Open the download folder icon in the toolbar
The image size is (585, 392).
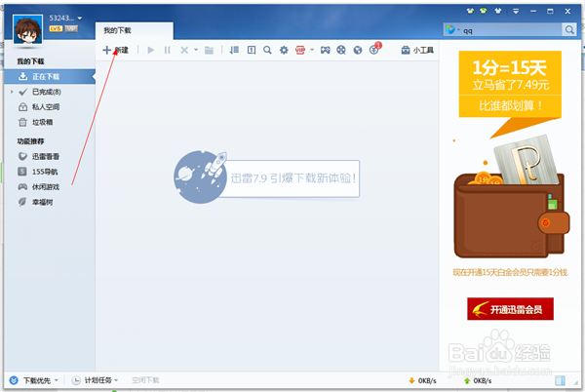click(x=209, y=50)
